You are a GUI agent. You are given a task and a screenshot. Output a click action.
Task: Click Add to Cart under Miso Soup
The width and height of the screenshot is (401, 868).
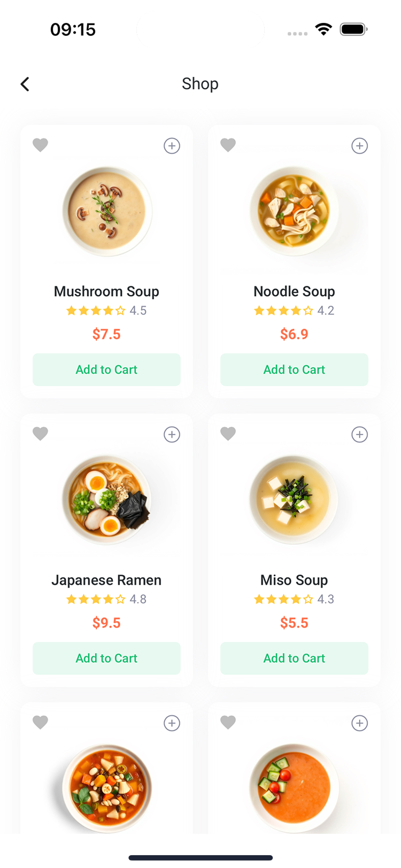click(x=294, y=658)
